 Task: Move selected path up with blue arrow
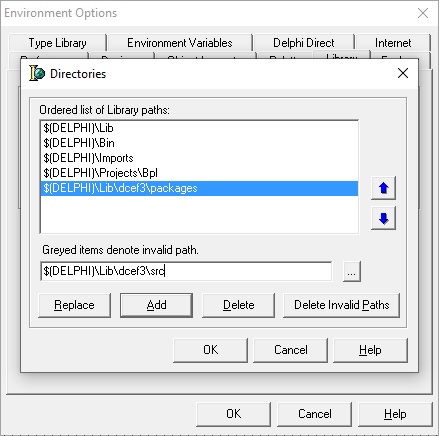(x=383, y=188)
